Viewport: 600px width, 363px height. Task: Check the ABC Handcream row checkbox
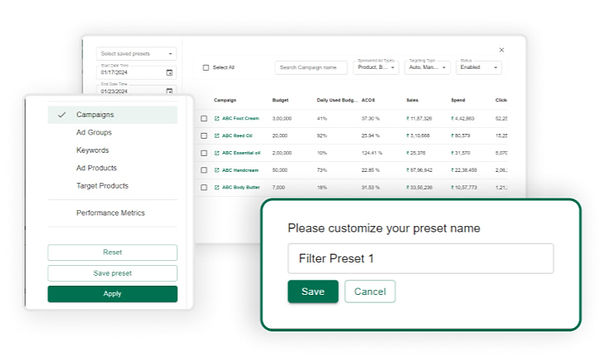[204, 170]
